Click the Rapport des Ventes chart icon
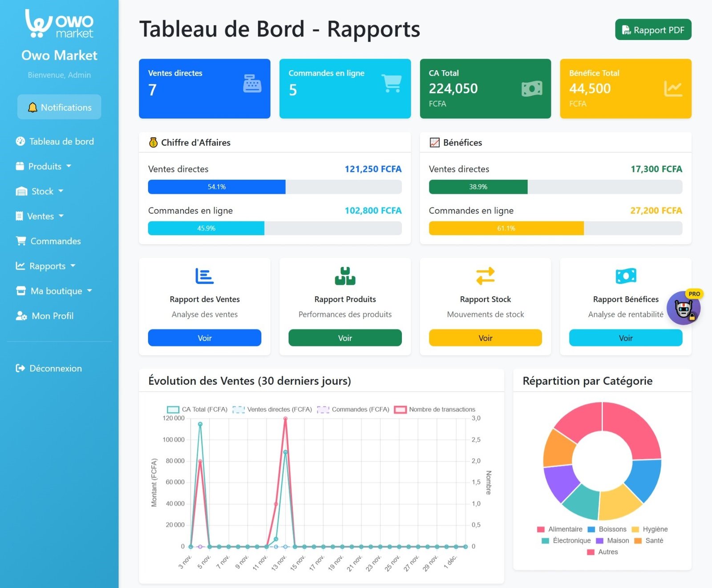 204,276
